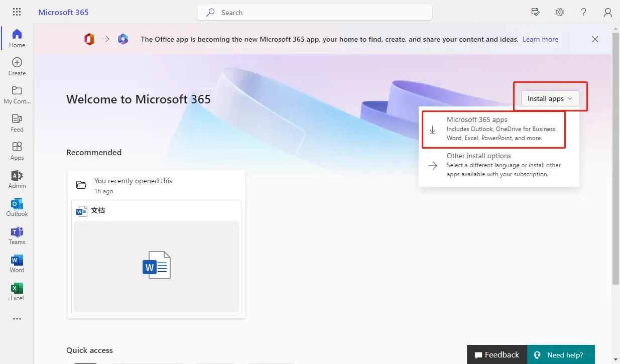
Task: Open Outlook from the sidebar
Action: coord(17,206)
